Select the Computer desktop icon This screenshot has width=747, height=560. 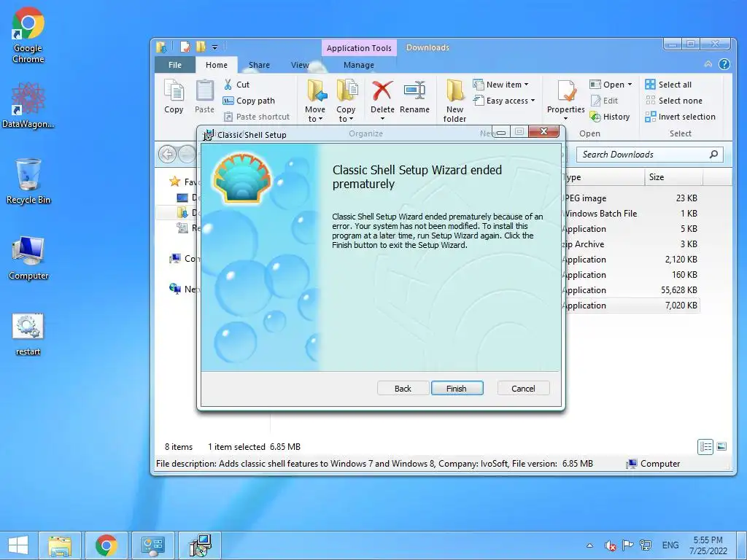point(28,257)
